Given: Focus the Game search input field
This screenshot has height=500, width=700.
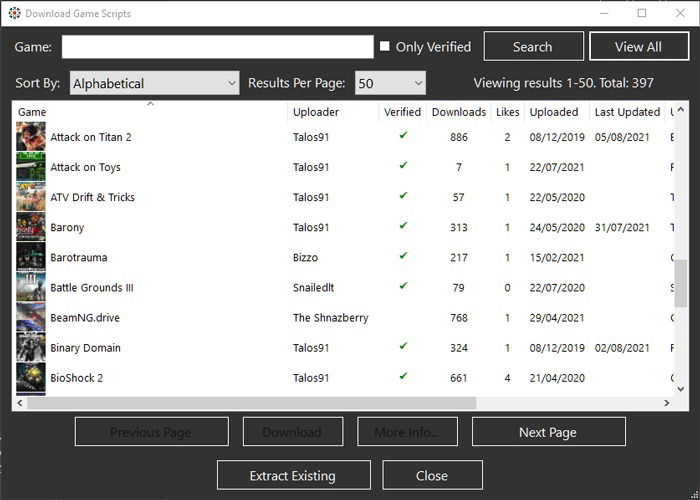Looking at the screenshot, I should tap(217, 47).
